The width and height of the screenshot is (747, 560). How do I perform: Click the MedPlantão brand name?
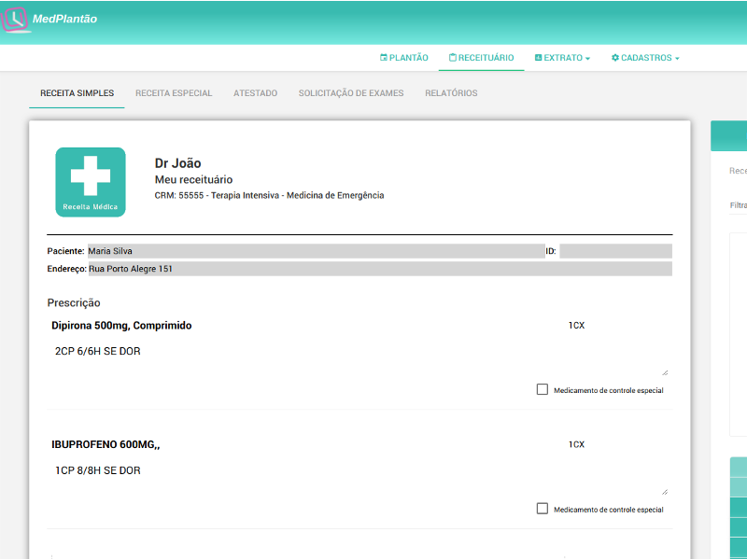tap(64, 19)
